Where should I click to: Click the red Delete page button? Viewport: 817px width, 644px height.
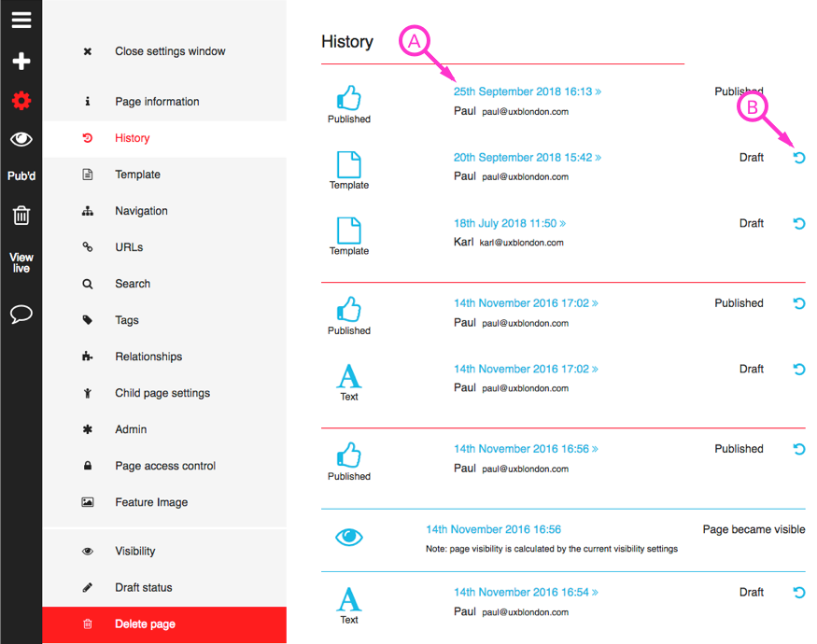(x=164, y=624)
